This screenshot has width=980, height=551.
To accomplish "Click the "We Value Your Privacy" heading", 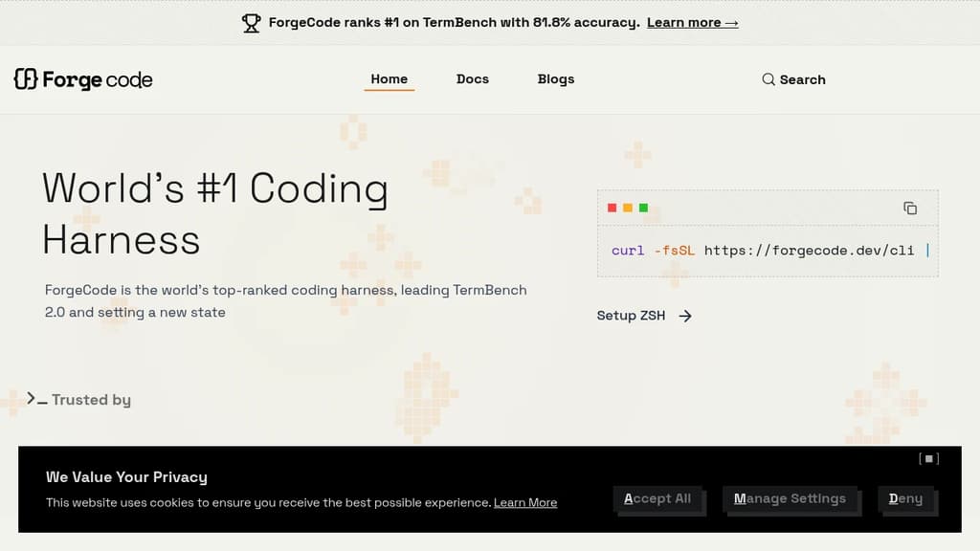I will click(126, 476).
